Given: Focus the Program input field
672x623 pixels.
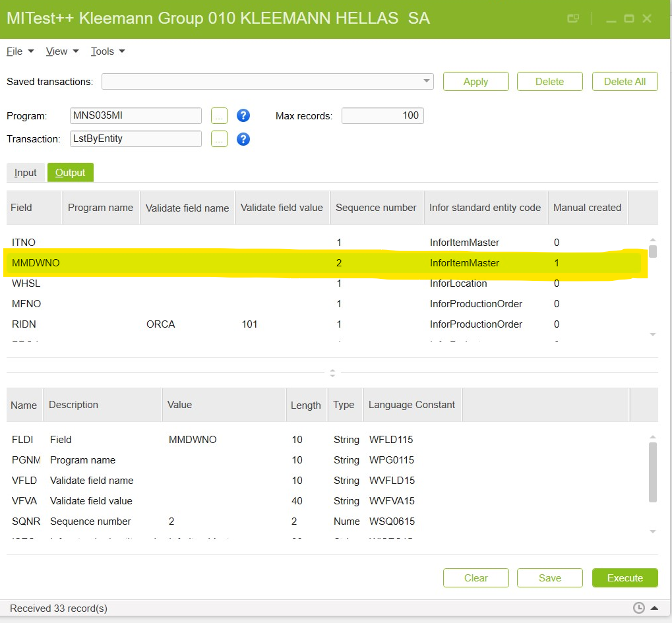Looking at the screenshot, I should coord(135,115).
